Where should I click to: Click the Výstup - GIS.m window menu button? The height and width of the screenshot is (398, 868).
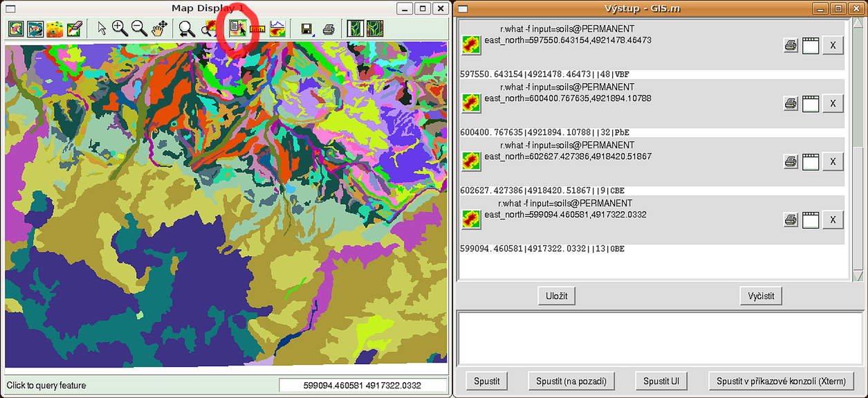(463, 8)
